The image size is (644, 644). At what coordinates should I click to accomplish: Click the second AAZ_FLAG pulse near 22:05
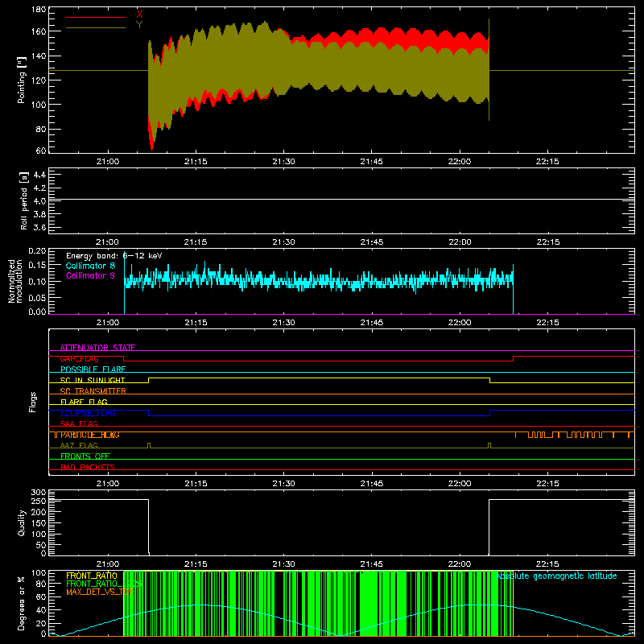[x=489, y=445]
